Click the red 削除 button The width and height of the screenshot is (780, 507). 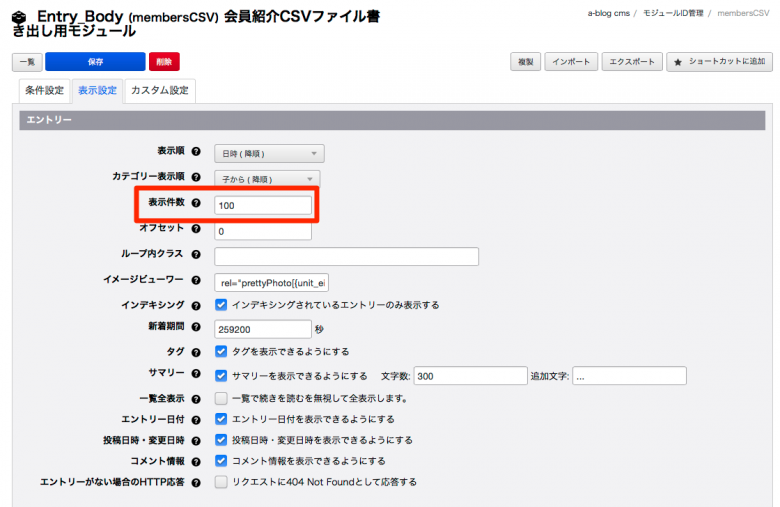pos(164,62)
